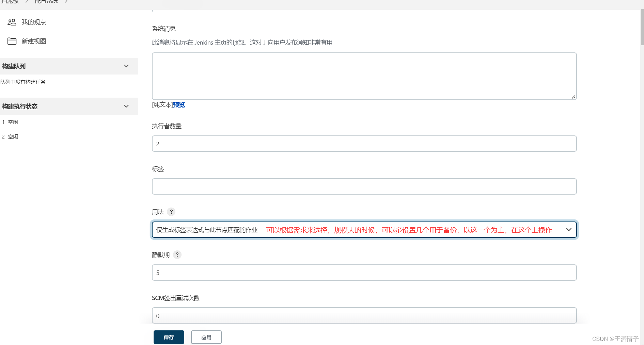
Task: Focus the 标签 labels input field
Action: click(x=364, y=186)
